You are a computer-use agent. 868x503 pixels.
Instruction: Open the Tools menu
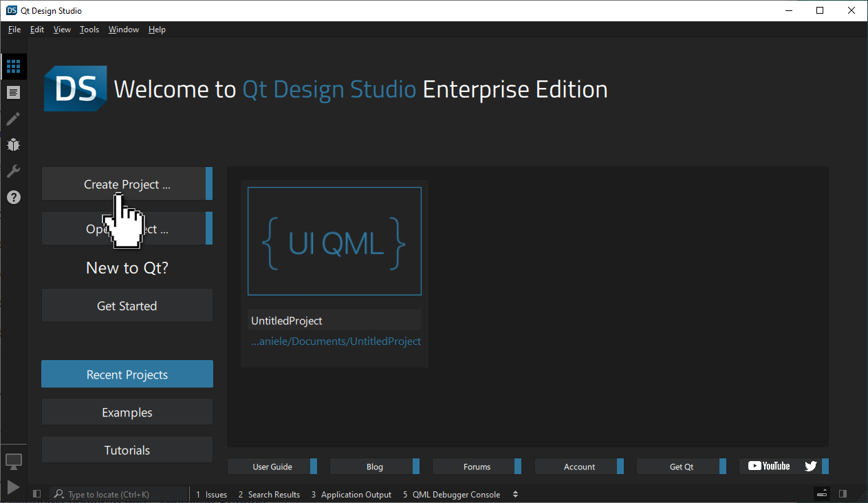pos(89,30)
